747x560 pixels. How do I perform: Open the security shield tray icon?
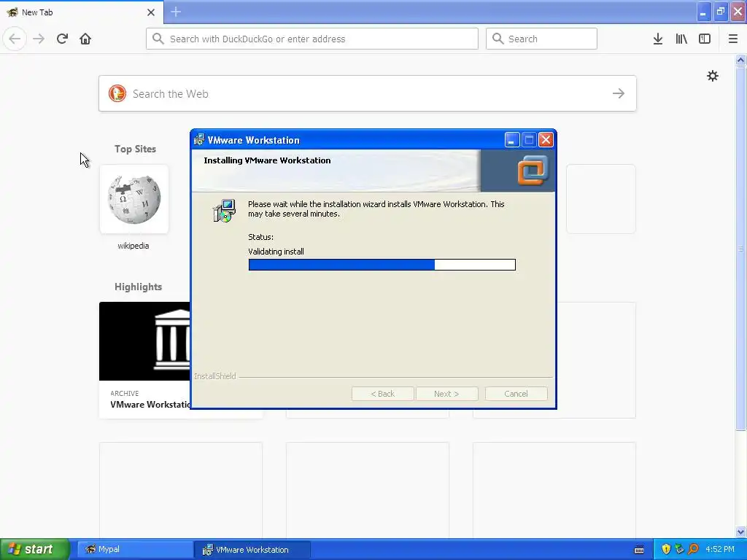[666, 549]
